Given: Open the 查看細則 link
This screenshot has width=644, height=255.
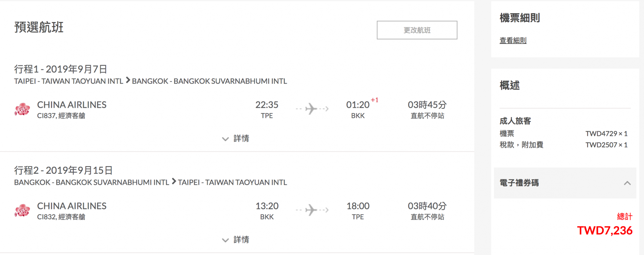Looking at the screenshot, I should click(x=513, y=41).
